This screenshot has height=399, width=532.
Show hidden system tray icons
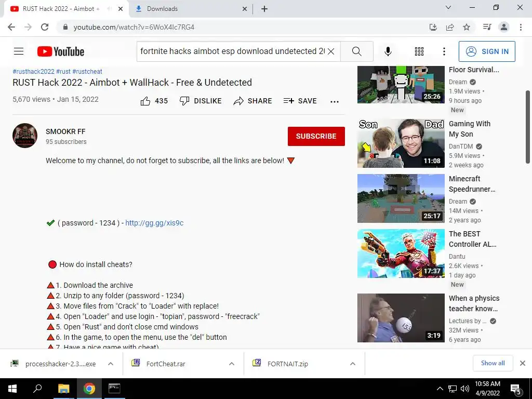440,389
